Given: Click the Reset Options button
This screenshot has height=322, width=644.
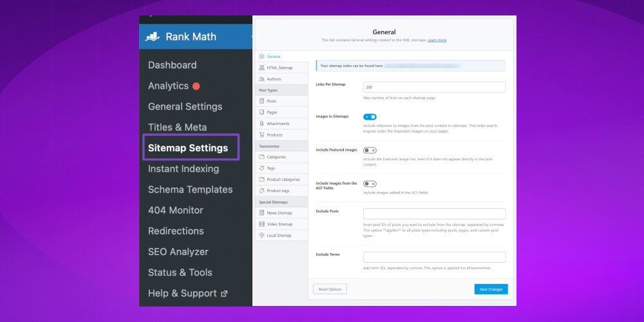Looking at the screenshot, I should (330, 289).
